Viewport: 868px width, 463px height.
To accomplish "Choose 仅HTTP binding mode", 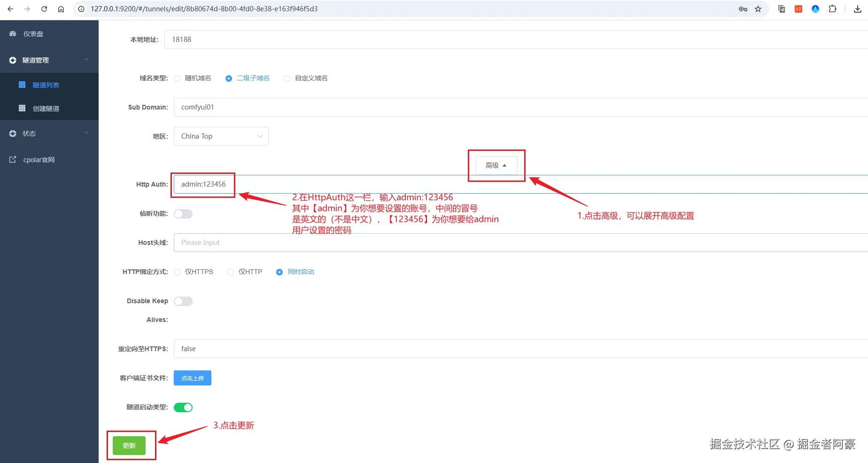I will point(231,272).
